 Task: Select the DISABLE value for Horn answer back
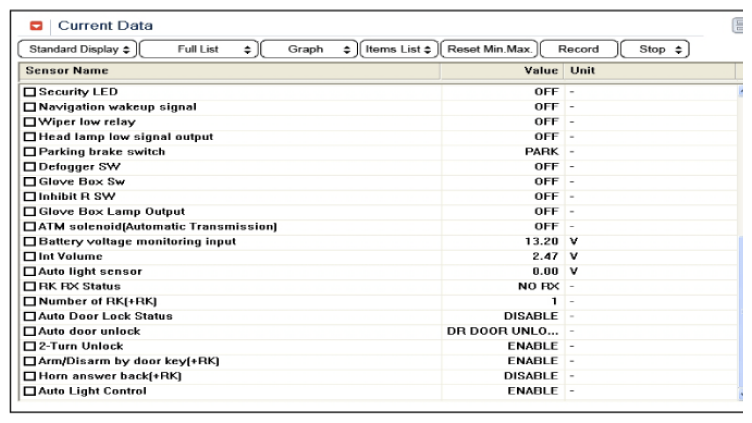[531, 376]
